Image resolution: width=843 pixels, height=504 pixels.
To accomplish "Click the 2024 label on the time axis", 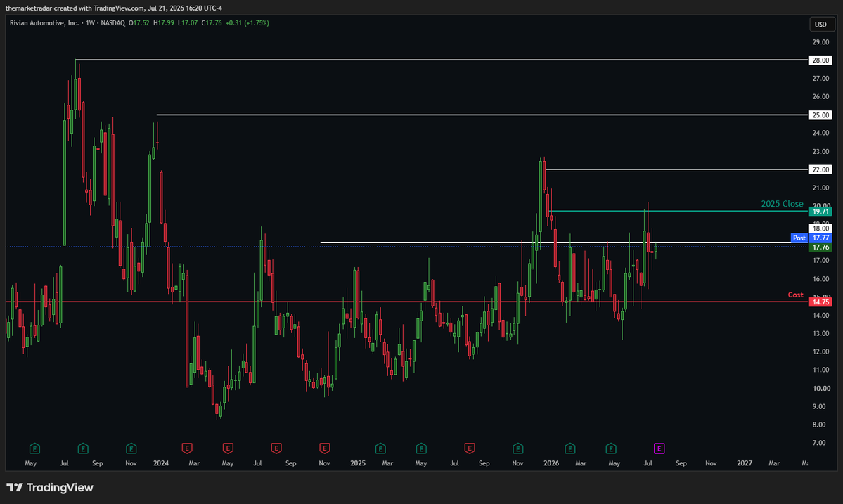I will pos(161,463).
